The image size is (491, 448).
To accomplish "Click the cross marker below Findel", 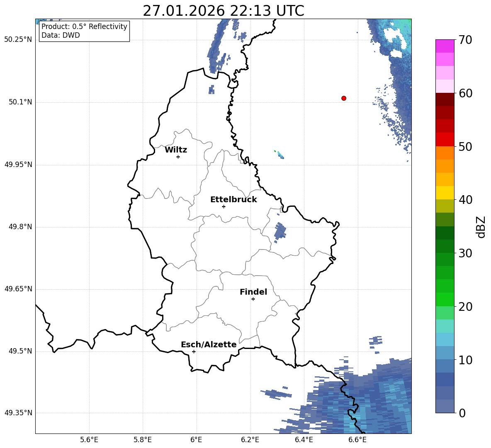I will coord(253,299).
